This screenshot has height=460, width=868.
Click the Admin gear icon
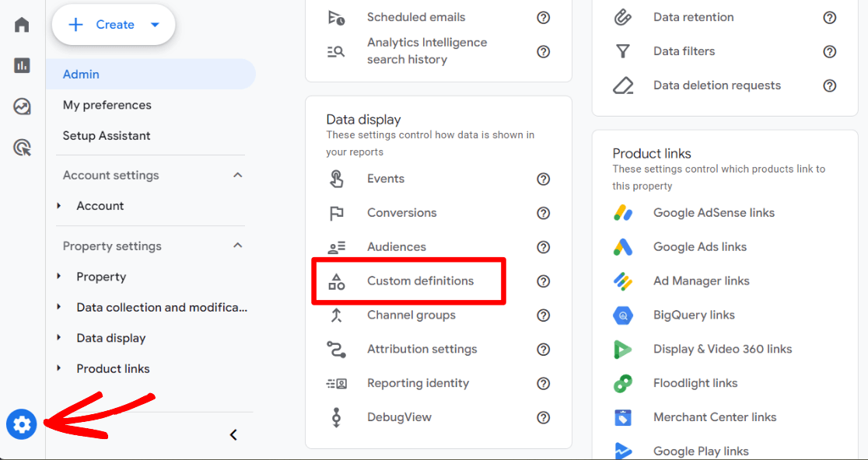coord(22,424)
